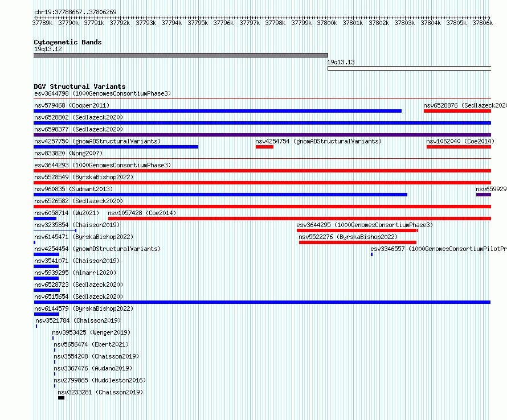Select red esv3644295 variant bar
Viewport: 507px width, 420px height.
[357, 230]
